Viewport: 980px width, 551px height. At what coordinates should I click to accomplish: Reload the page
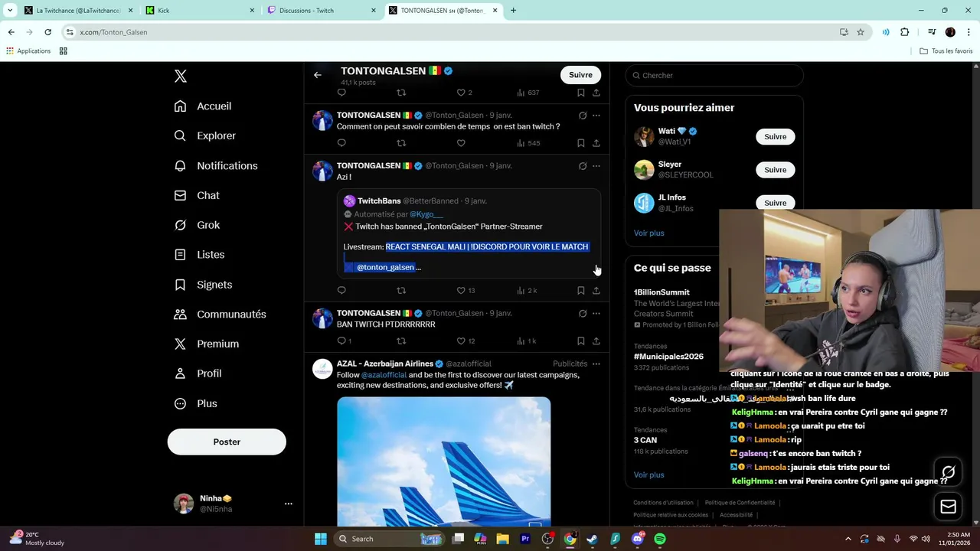tap(47, 32)
